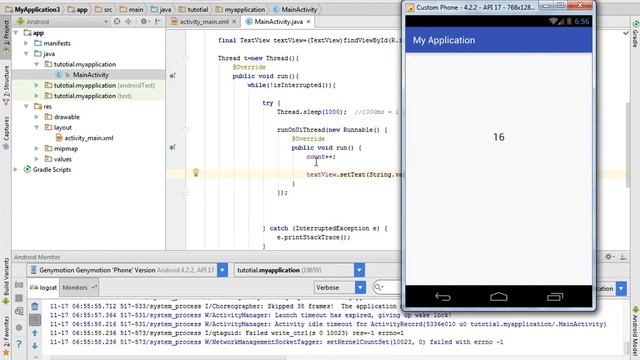
Task: Open the Favorites tool window tab
Action: [x=6, y=336]
